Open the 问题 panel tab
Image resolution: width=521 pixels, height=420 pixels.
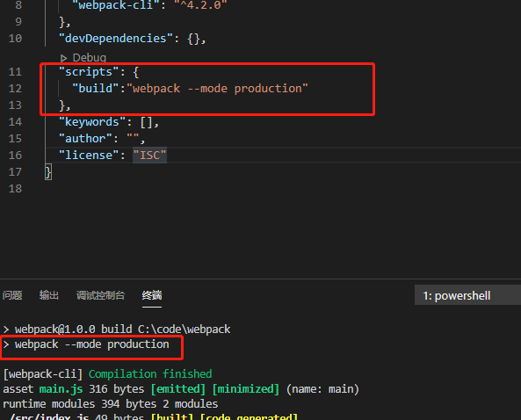coord(12,295)
